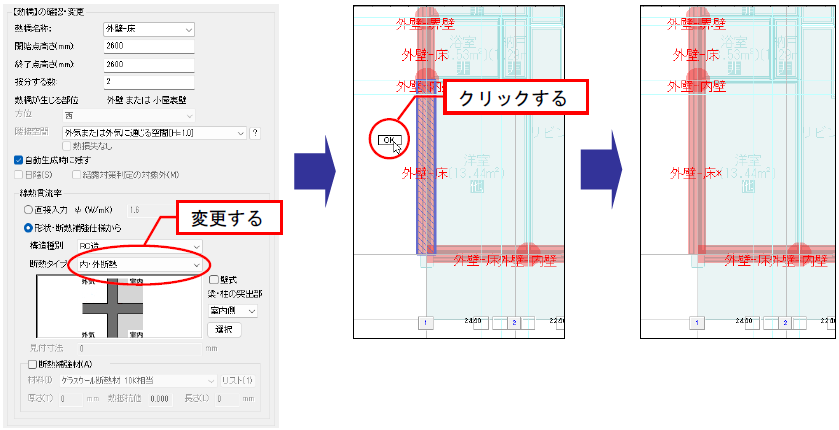Click the 開始点高さ(mm) input field
The width and height of the screenshot is (839, 430).
pyautogui.click(x=148, y=47)
